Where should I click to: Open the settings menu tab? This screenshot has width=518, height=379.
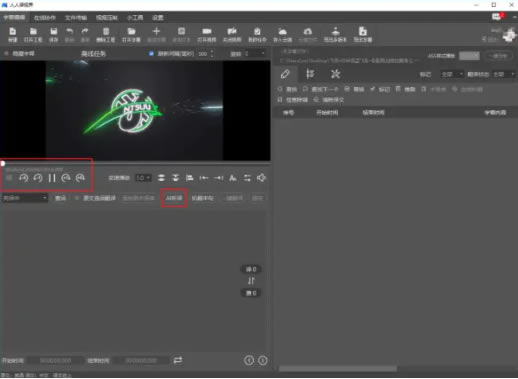pyautogui.click(x=158, y=18)
